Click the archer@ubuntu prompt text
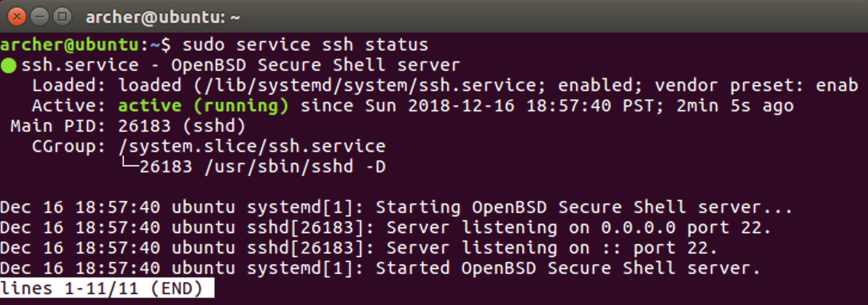868x305 pixels. pos(70,45)
